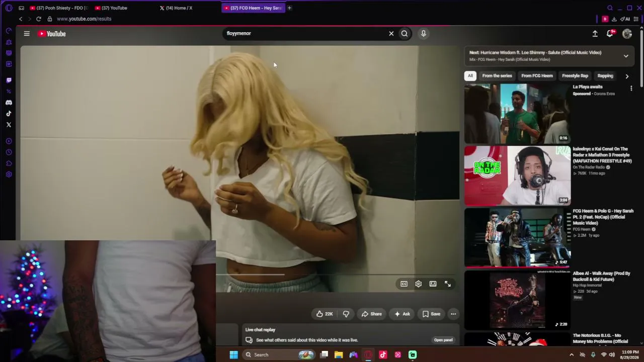Like the video with 22K likes
Screen dimensions: 644x362
pyautogui.click(x=325, y=314)
